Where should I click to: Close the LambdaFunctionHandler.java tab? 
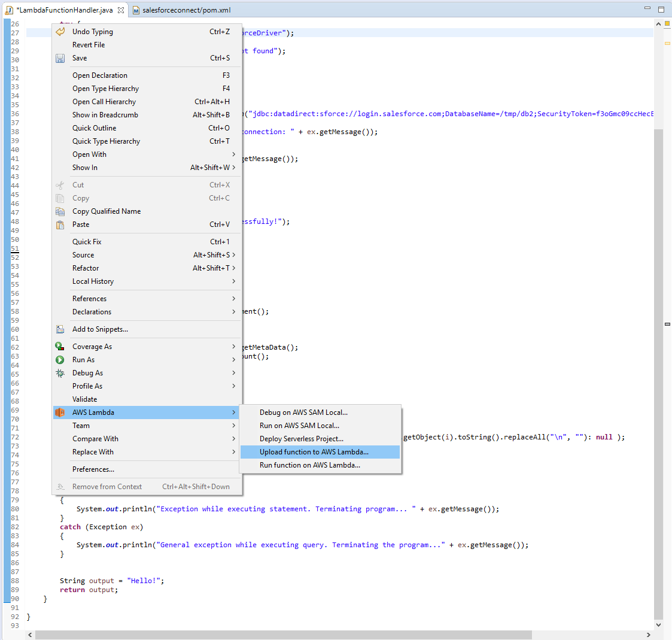point(121,10)
